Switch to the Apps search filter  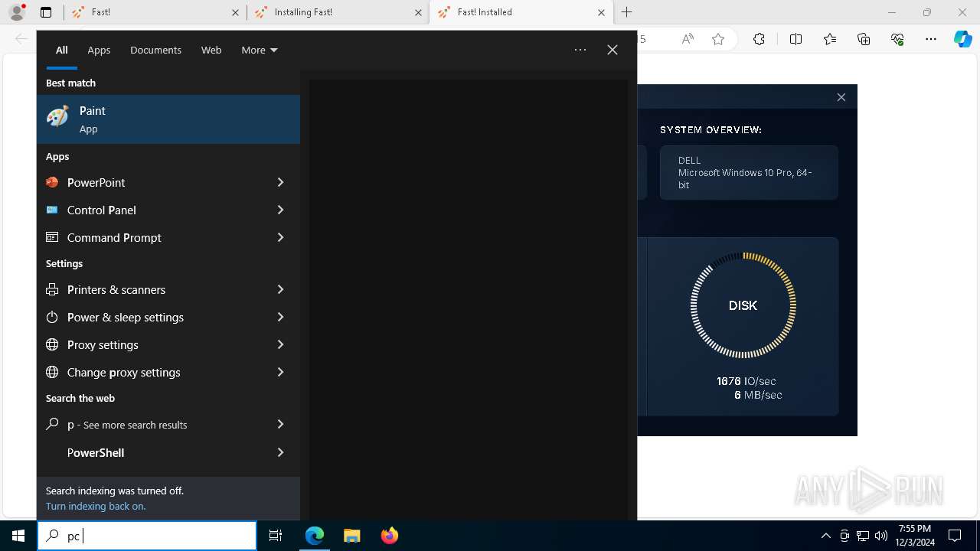click(x=99, y=50)
